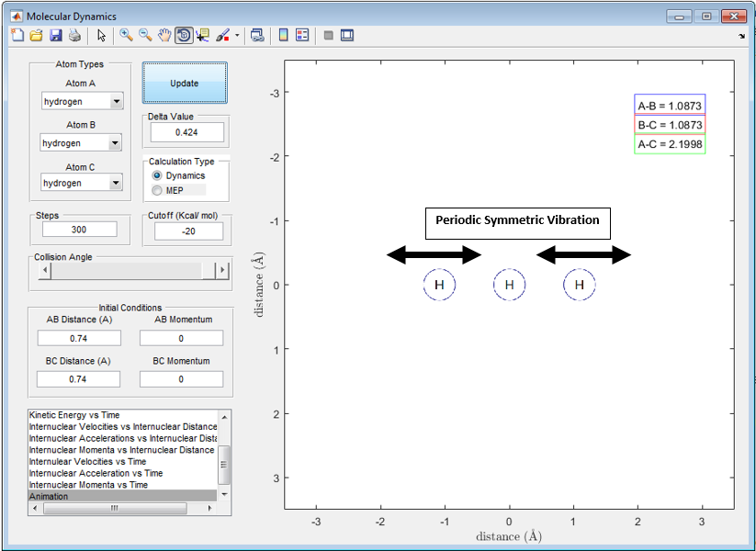The image size is (756, 551).
Task: Click the dock arrow at toolbar's far right
Action: point(741,36)
